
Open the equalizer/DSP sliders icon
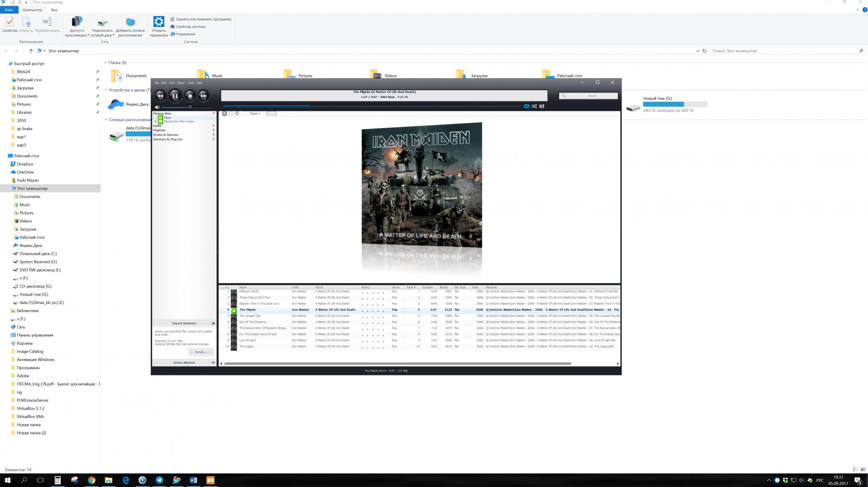(x=542, y=106)
